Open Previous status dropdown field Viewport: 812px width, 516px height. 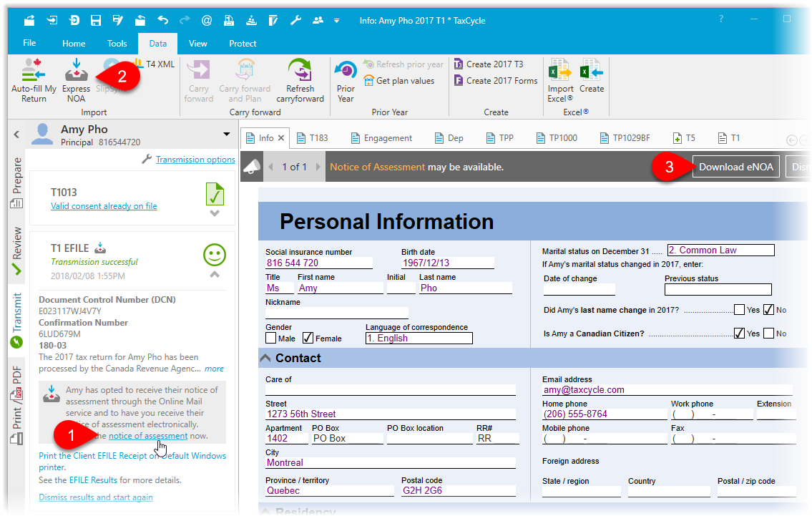(718, 289)
